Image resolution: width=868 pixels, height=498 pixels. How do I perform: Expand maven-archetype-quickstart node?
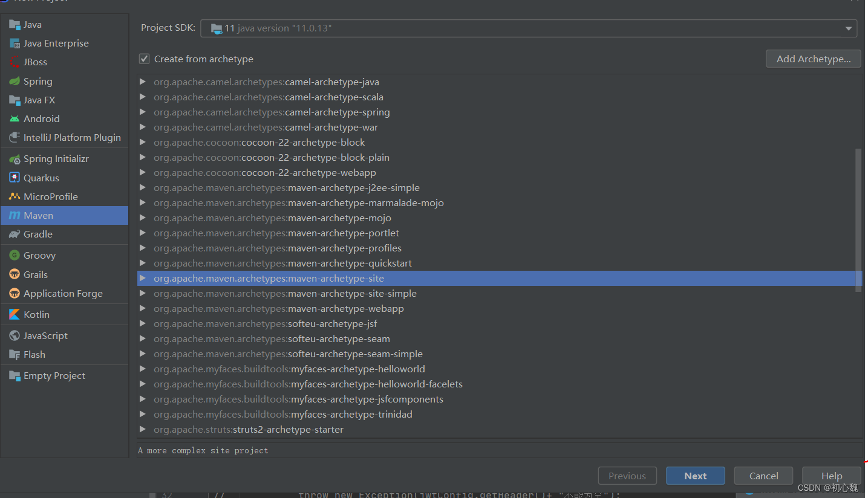click(x=143, y=263)
